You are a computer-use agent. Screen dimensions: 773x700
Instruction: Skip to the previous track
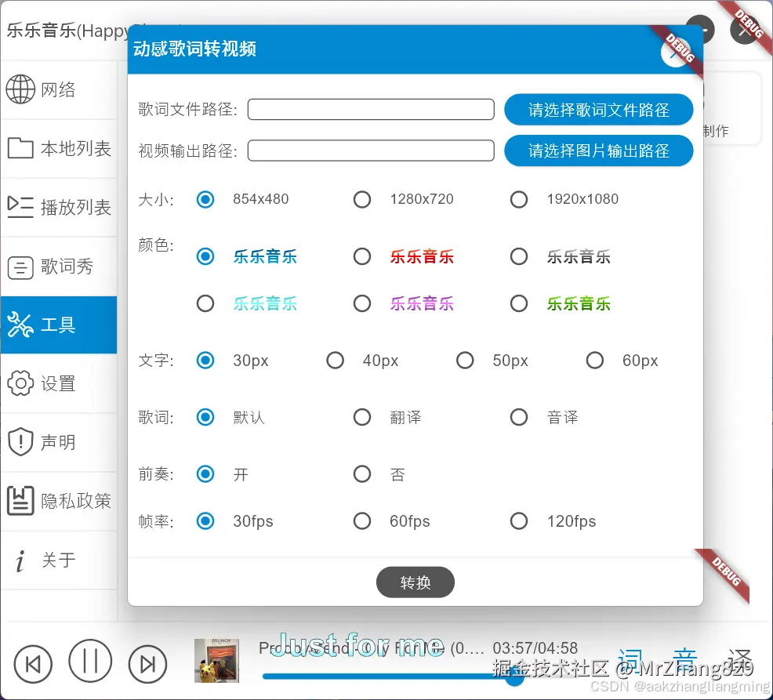[33, 662]
